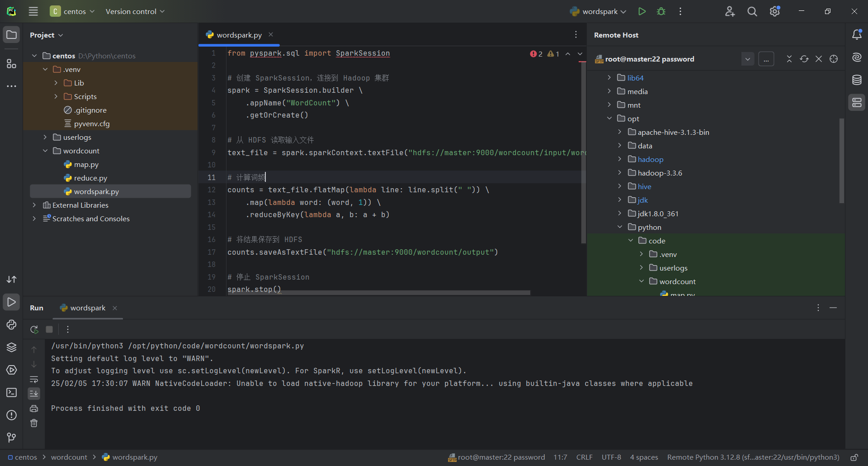Screen dimensions: 868x466
Task: Open more run actions menu
Action: [680, 11]
